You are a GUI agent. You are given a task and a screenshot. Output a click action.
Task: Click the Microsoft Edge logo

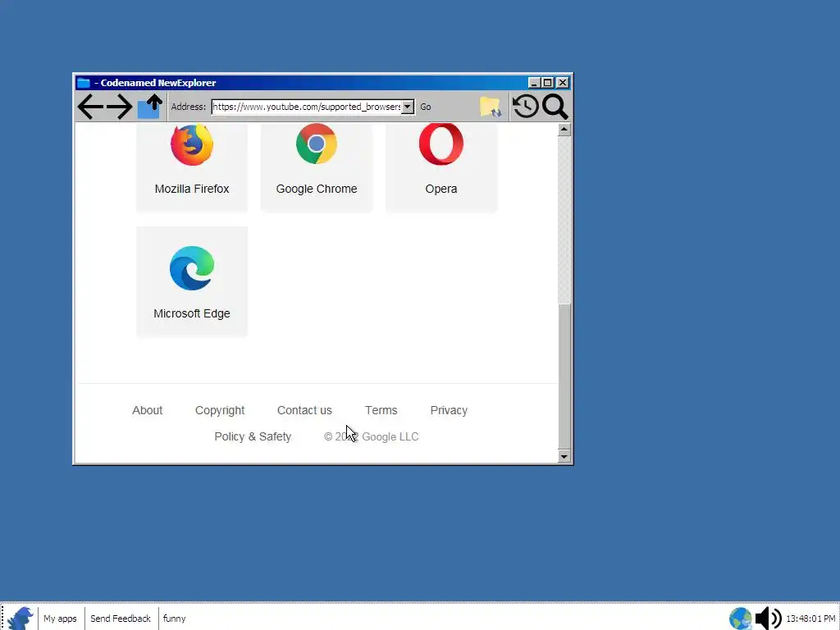pos(192,268)
